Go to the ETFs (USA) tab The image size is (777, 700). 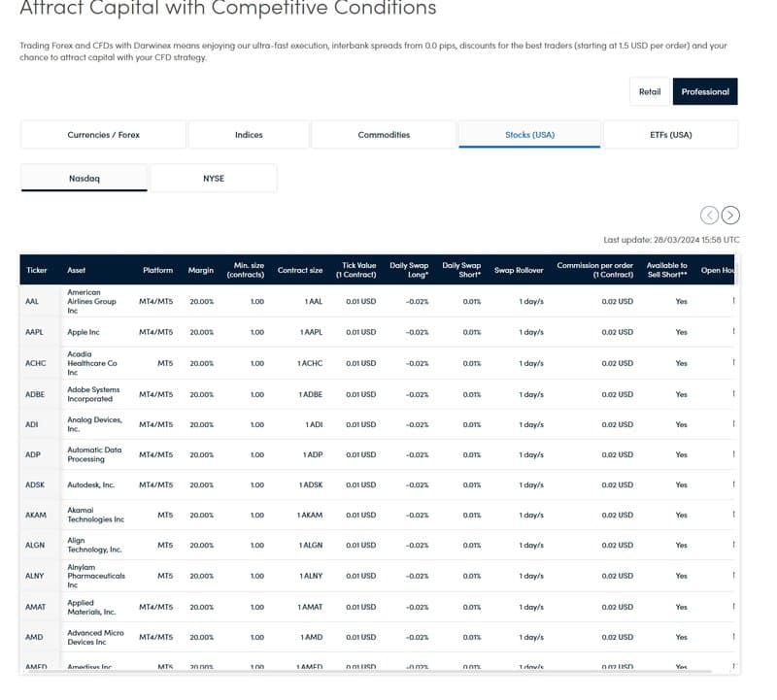coord(670,135)
